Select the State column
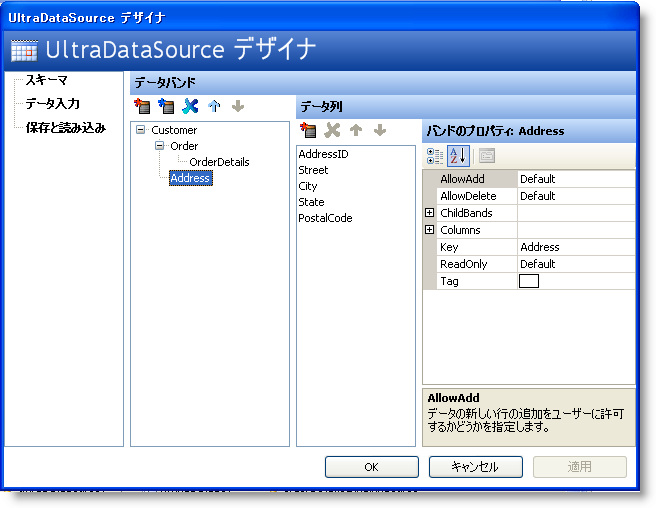 311,202
